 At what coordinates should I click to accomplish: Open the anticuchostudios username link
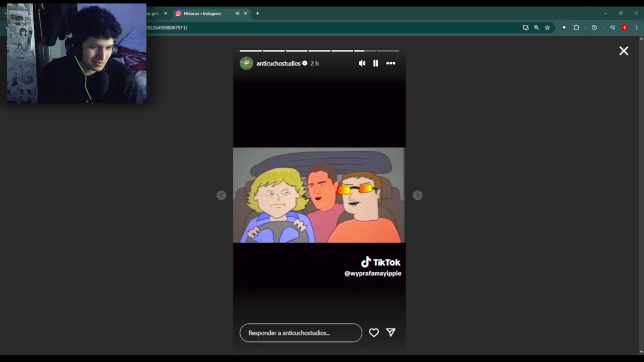pyautogui.click(x=278, y=63)
